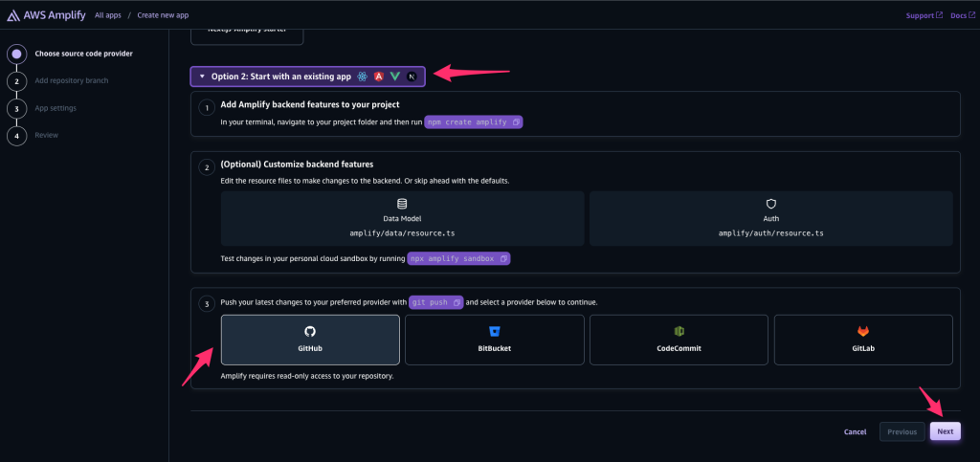Viewport: 980px width, 462px height.
Task: Click the AWS Amplify logo icon
Action: point(13,15)
